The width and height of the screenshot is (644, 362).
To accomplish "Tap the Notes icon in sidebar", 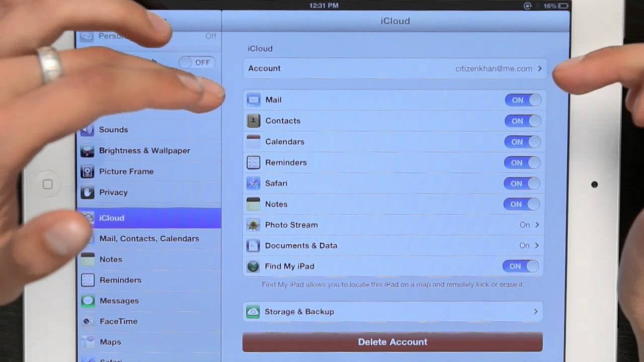I will coord(88,259).
